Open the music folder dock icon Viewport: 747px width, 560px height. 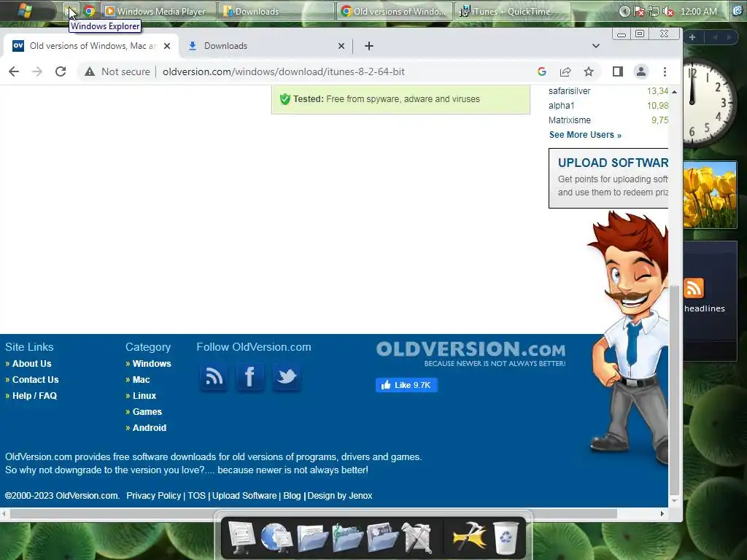tap(347, 537)
